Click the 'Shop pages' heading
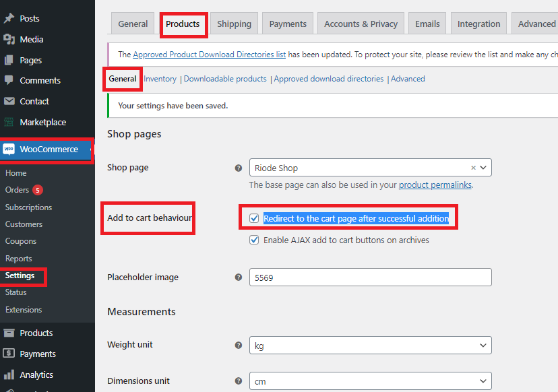Viewport: 558px width, 392px height. [x=134, y=134]
